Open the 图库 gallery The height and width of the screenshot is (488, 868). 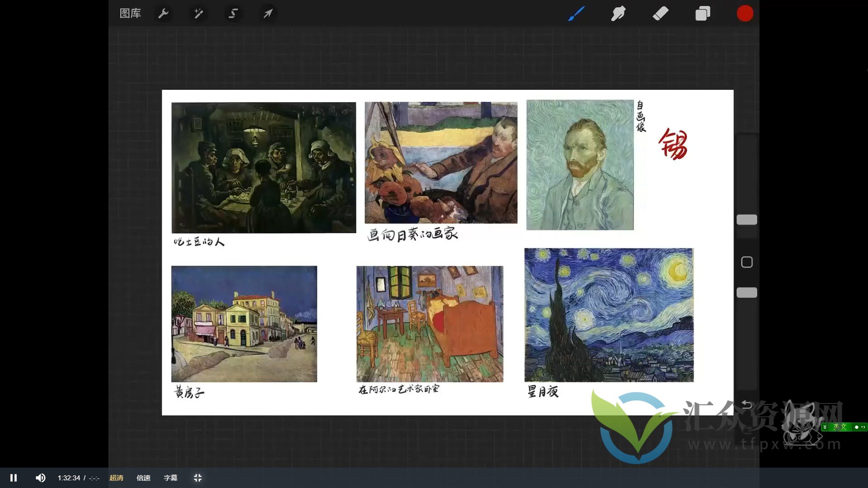tap(130, 14)
